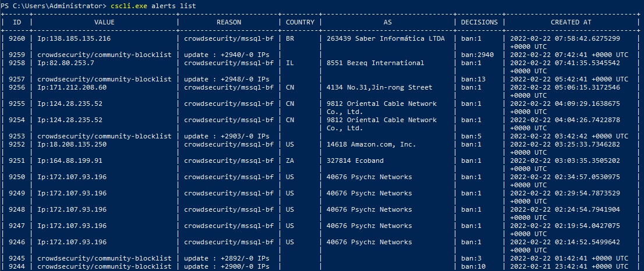Click decision ban:5
The height and width of the screenshot is (271, 644).
(x=471, y=136)
